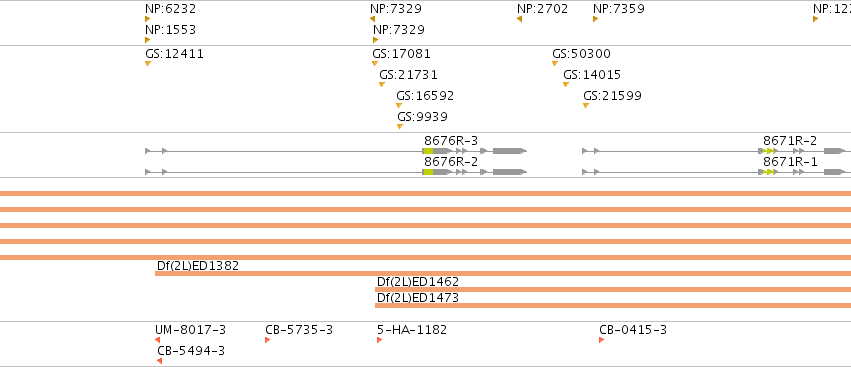Image resolution: width=851 pixels, height=367 pixels.
Task: Select the GS:50300 marker
Action: click(x=555, y=64)
